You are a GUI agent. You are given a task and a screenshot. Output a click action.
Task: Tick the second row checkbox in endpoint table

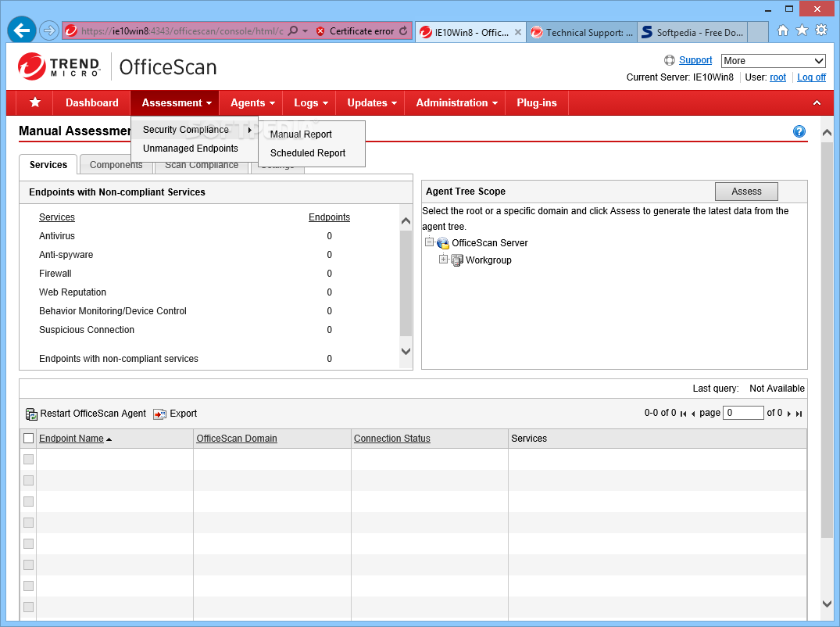(x=29, y=480)
